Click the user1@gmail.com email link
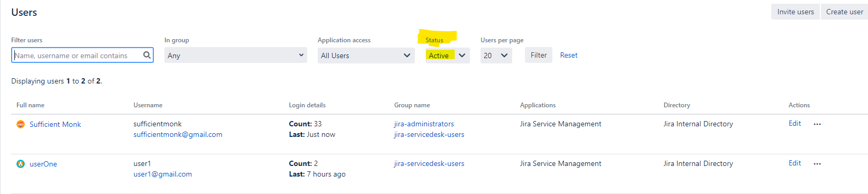The height and width of the screenshot is (194, 868). [163, 174]
